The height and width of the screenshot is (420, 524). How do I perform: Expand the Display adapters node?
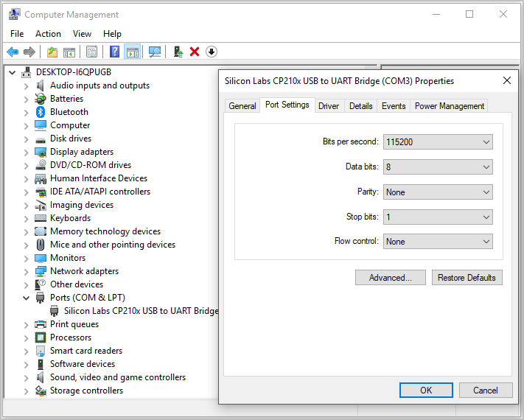tap(26, 152)
